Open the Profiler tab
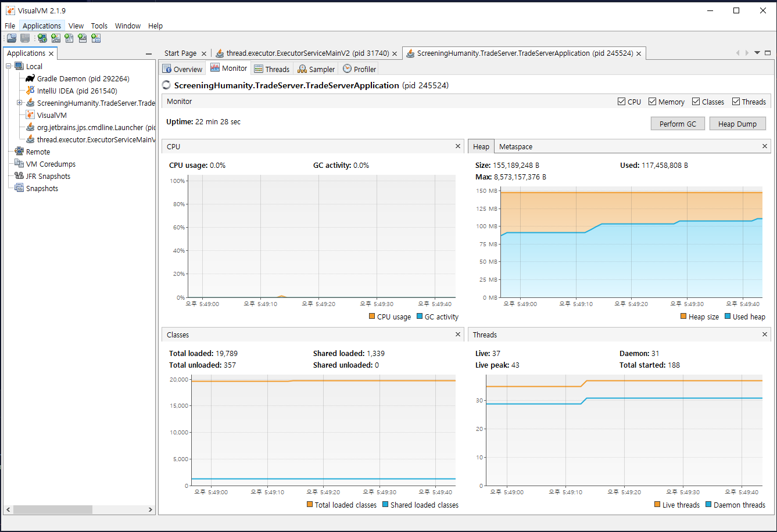Image resolution: width=777 pixels, height=532 pixels. click(x=359, y=68)
